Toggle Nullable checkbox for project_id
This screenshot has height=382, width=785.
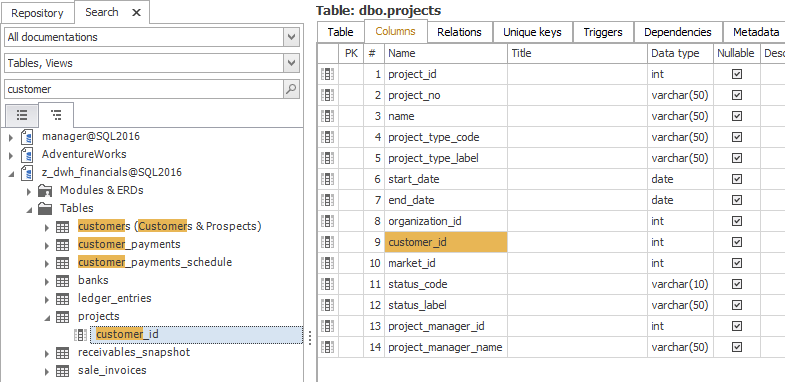737,74
